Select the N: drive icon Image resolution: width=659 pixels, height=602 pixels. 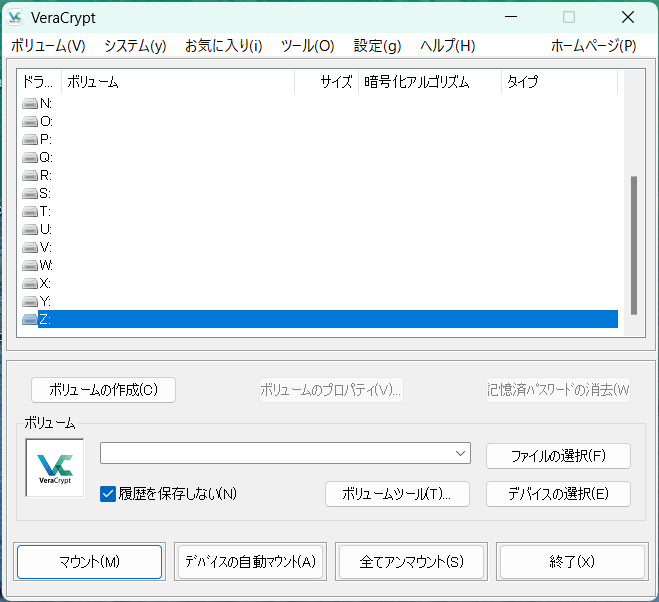pos(30,103)
